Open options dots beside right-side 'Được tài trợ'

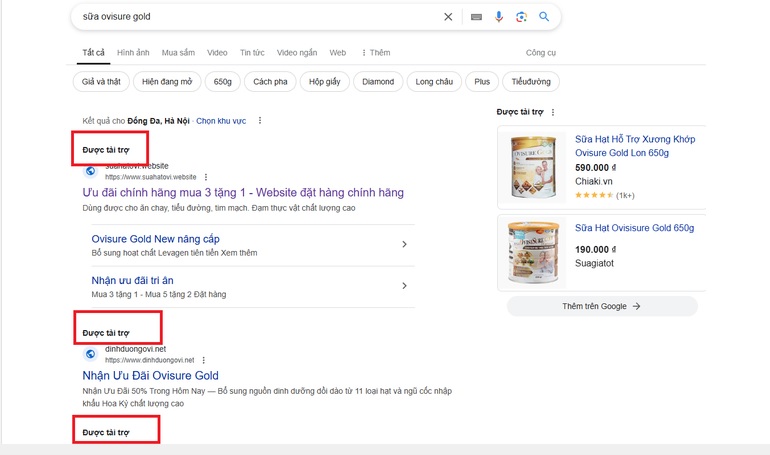tap(553, 112)
